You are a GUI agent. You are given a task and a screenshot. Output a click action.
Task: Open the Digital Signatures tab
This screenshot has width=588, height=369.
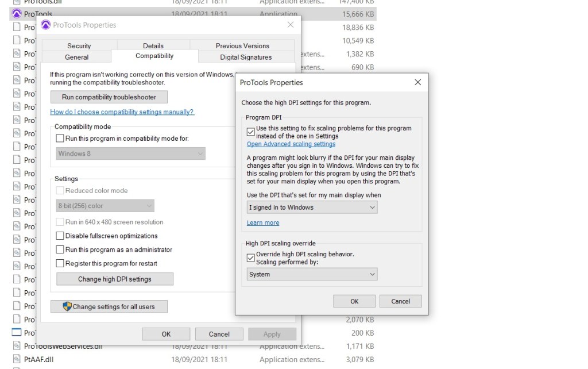click(x=246, y=57)
